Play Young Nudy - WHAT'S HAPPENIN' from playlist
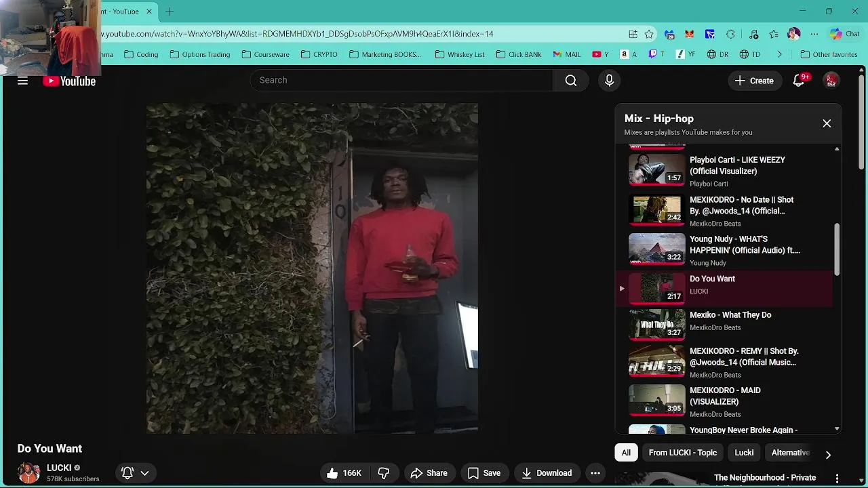Image resolution: width=868 pixels, height=488 pixels. 726,250
